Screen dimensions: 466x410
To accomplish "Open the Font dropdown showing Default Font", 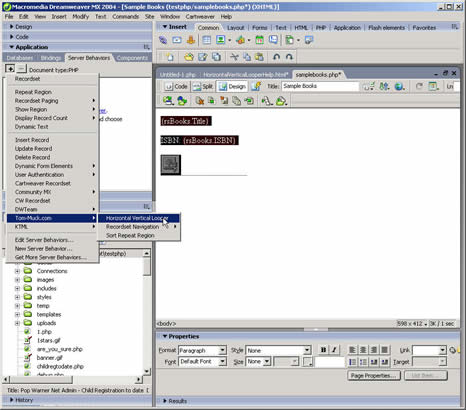I will click(x=203, y=362).
